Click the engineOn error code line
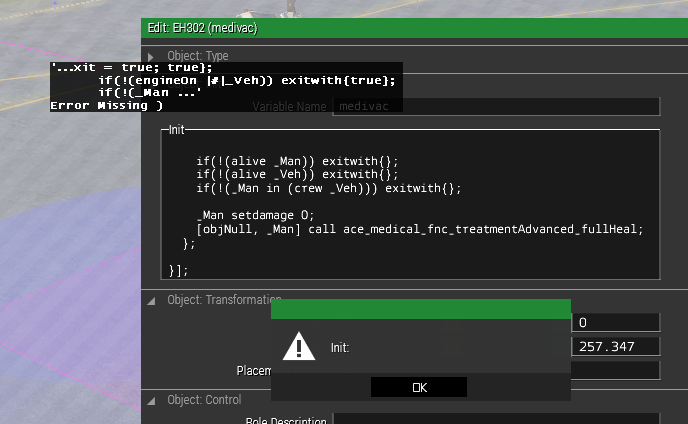688x424 pixels. coord(247,80)
